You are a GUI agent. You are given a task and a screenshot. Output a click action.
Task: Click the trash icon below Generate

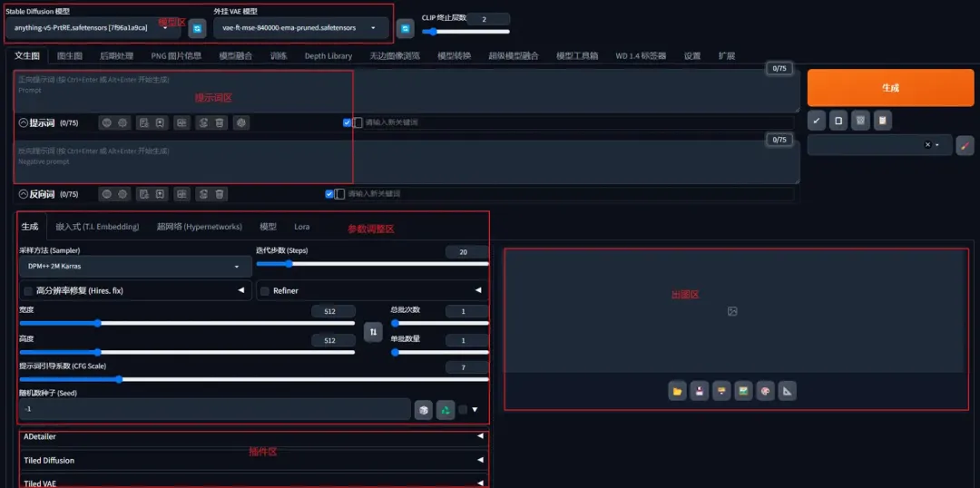(860, 120)
